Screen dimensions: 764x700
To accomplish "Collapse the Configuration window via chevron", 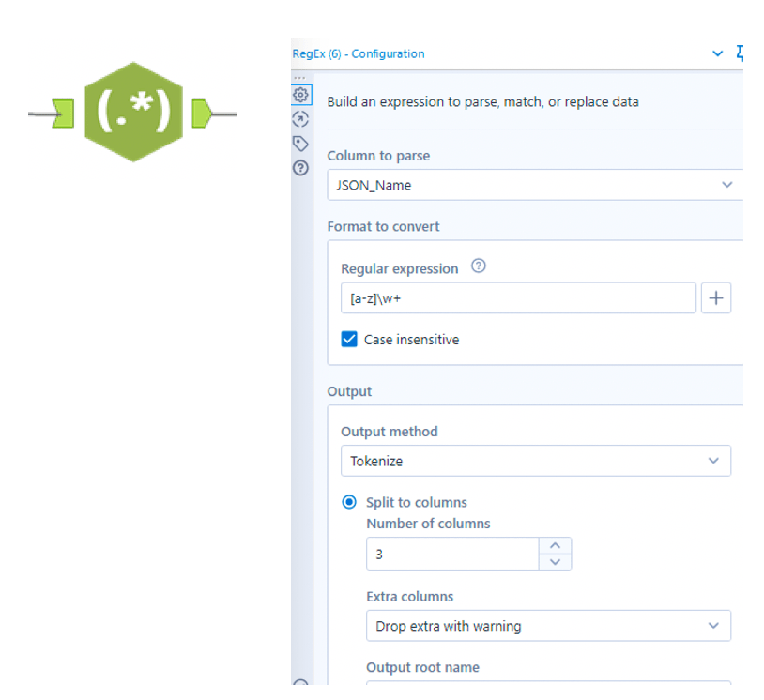I will point(718,53).
